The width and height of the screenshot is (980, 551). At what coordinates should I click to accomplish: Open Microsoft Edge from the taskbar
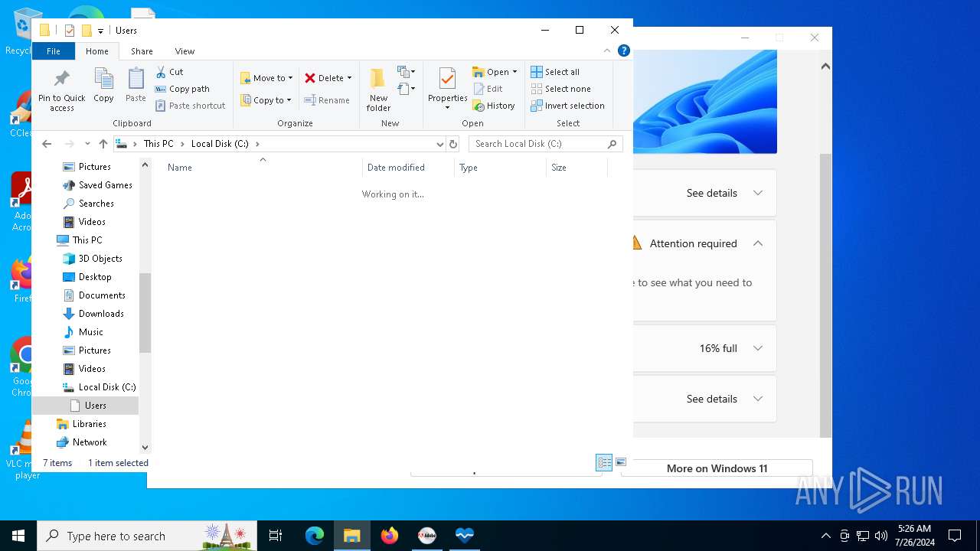pyautogui.click(x=315, y=536)
